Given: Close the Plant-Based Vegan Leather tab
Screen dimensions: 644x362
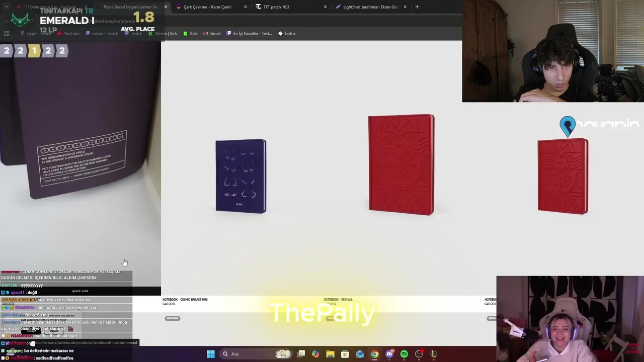Looking at the screenshot, I should [166, 7].
